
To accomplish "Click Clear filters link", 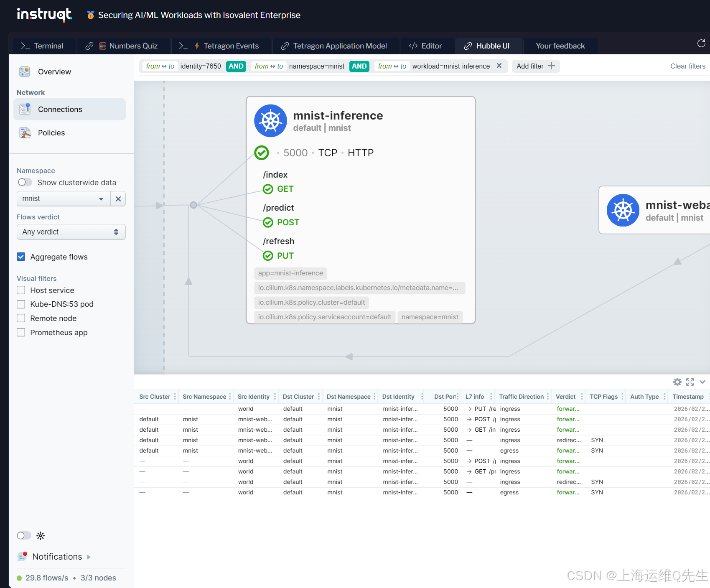I will click(x=688, y=66).
